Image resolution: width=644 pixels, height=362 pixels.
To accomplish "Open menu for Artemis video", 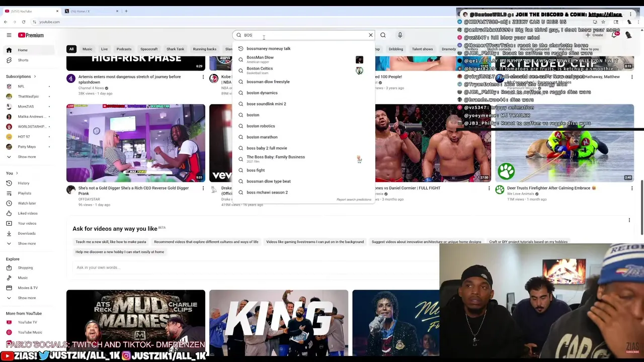I will (x=203, y=77).
